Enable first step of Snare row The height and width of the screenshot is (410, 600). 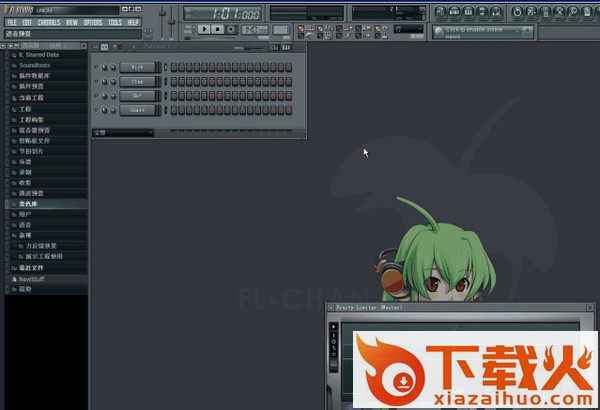point(174,110)
